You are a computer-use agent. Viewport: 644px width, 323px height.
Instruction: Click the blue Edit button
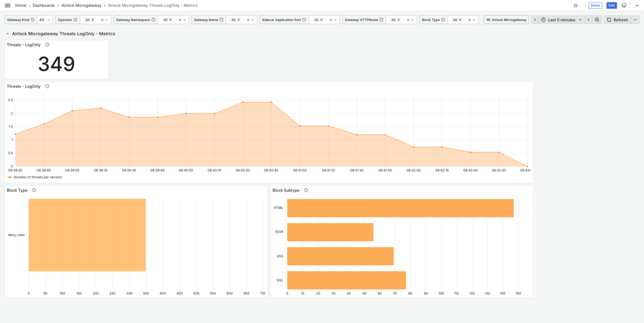(611, 5)
